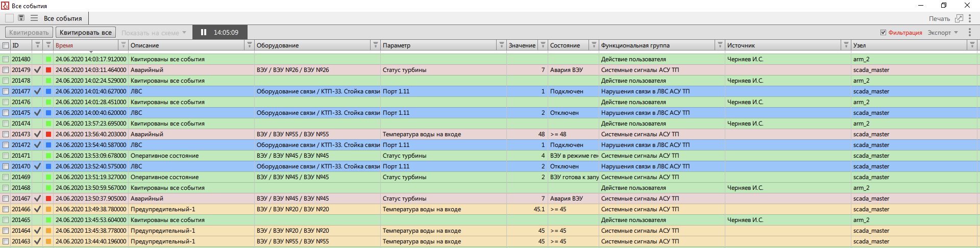The width and height of the screenshot is (980, 248).
Task: Click the Квитировать button
Action: coord(29,32)
